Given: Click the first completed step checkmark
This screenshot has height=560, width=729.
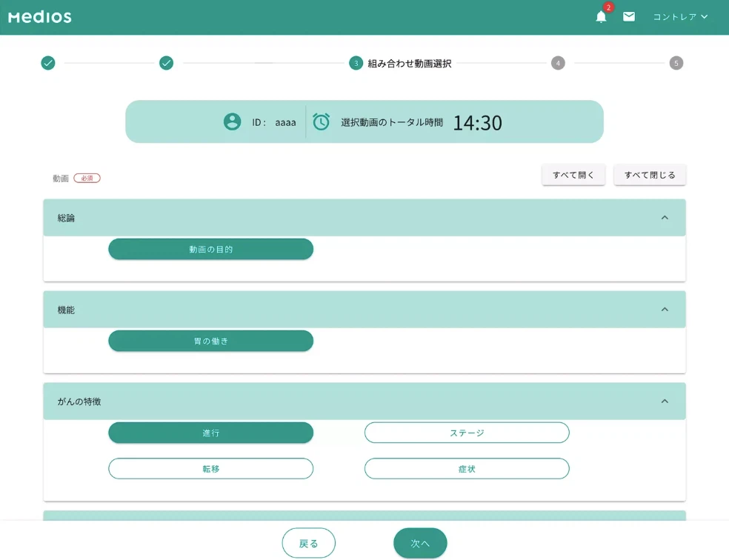Looking at the screenshot, I should 48,63.
